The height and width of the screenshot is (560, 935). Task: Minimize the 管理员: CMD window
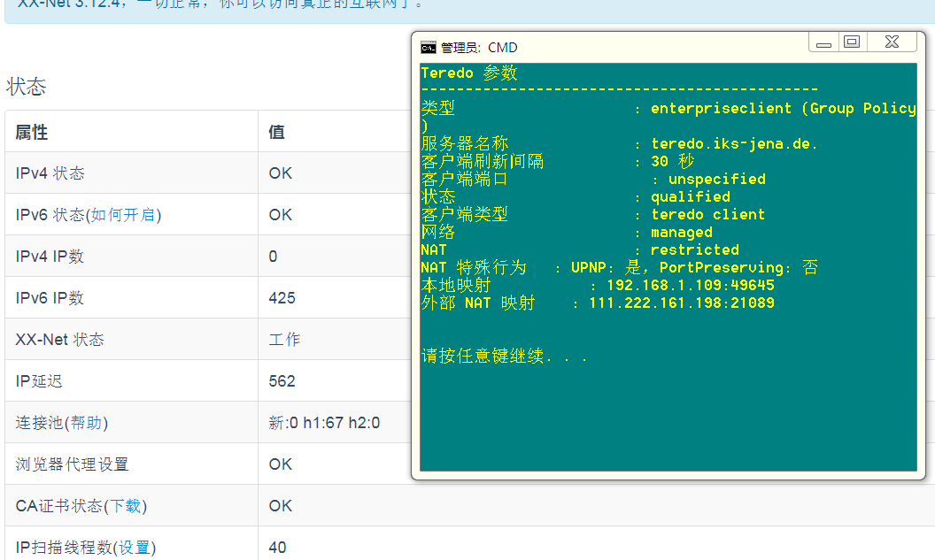coord(823,42)
